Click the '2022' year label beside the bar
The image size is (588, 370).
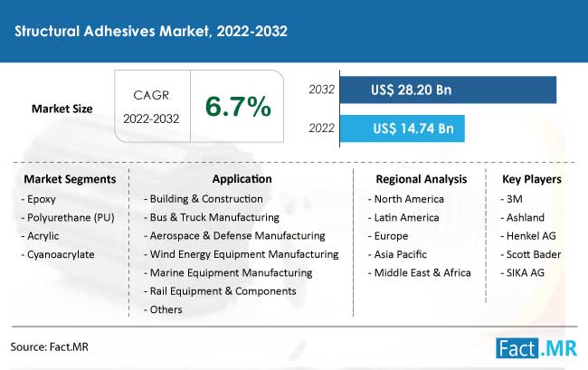pos(321,128)
